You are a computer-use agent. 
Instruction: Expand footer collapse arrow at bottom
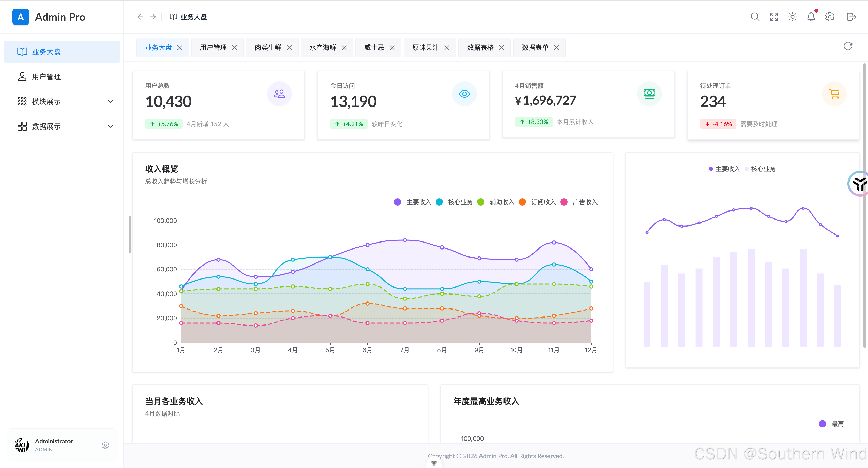coord(434,463)
